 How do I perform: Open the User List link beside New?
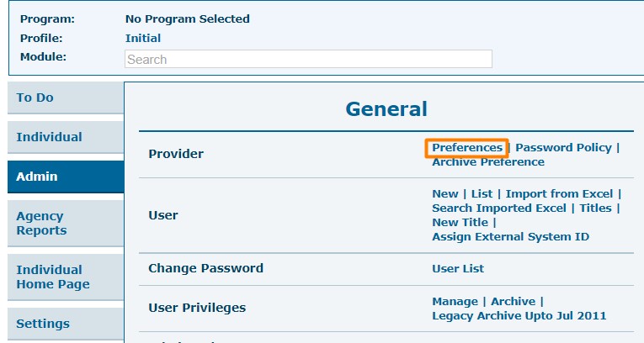[x=482, y=193]
